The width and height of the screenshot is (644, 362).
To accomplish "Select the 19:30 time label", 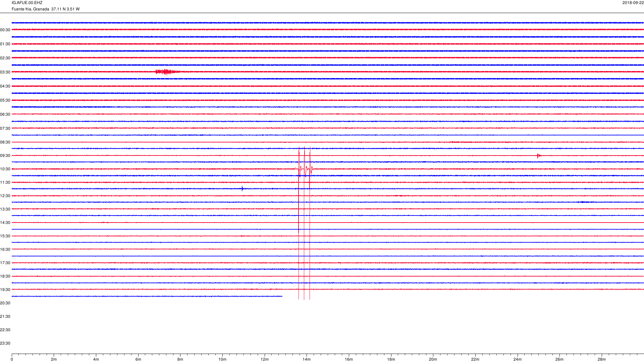I will click(x=5, y=290).
